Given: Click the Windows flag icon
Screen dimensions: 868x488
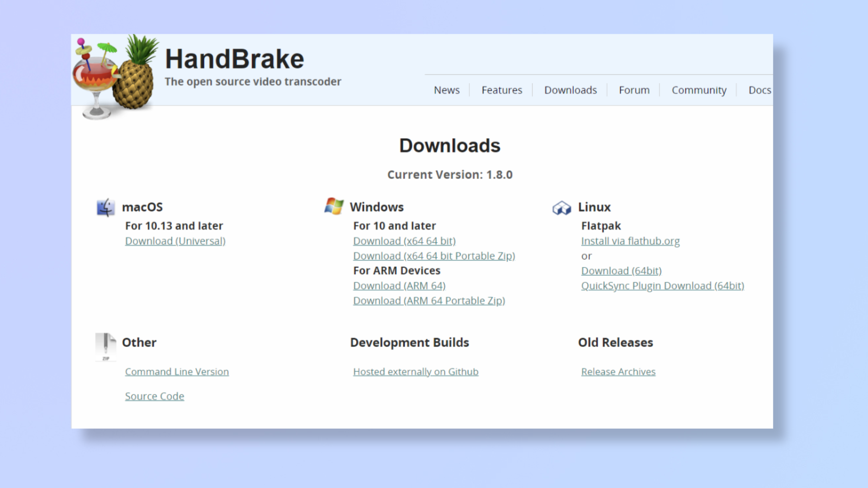Looking at the screenshot, I should point(334,206).
